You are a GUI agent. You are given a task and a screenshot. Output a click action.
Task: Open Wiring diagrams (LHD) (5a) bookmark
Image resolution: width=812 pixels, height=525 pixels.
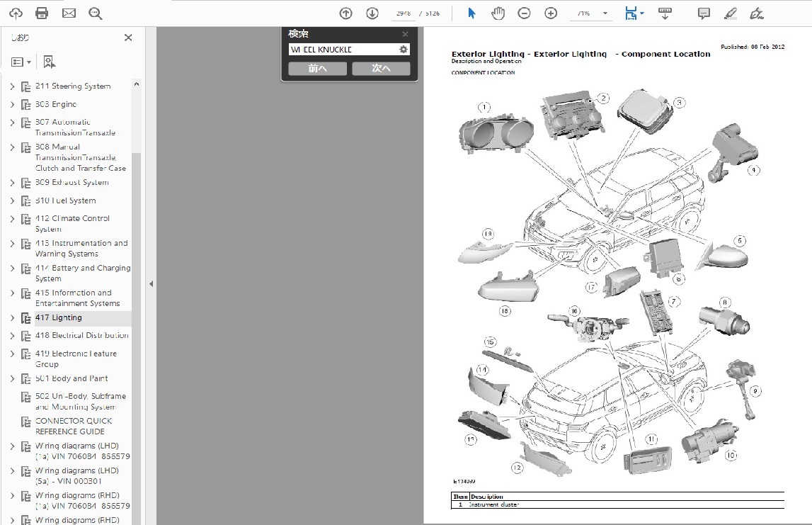pyautogui.click(x=76, y=476)
